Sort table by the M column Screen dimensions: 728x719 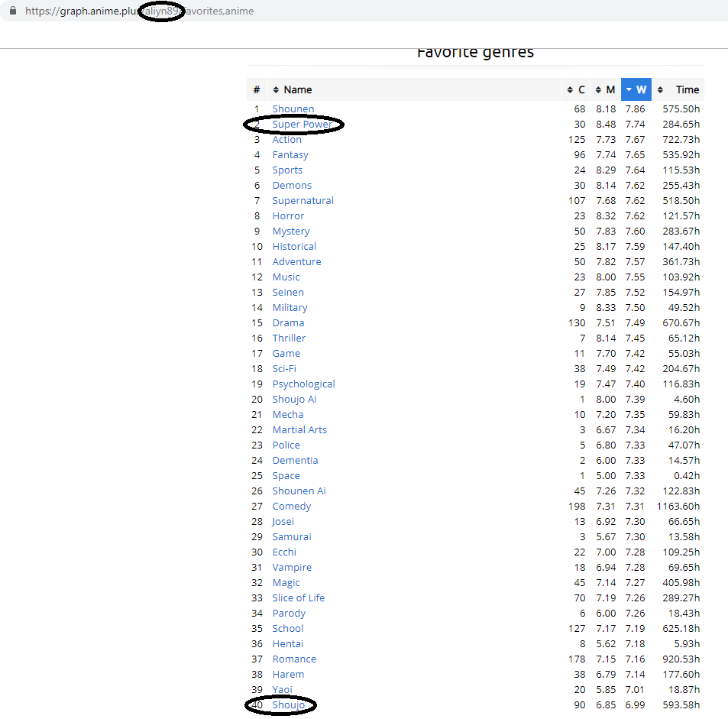point(605,90)
